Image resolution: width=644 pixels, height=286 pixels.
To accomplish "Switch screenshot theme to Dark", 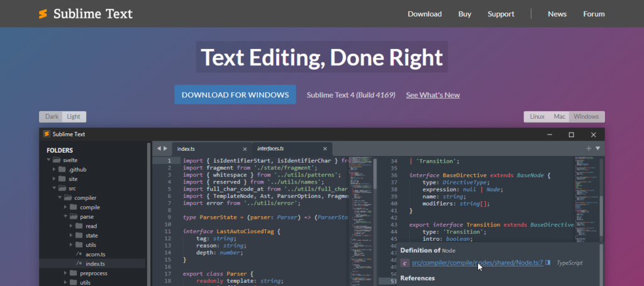I will [52, 117].
